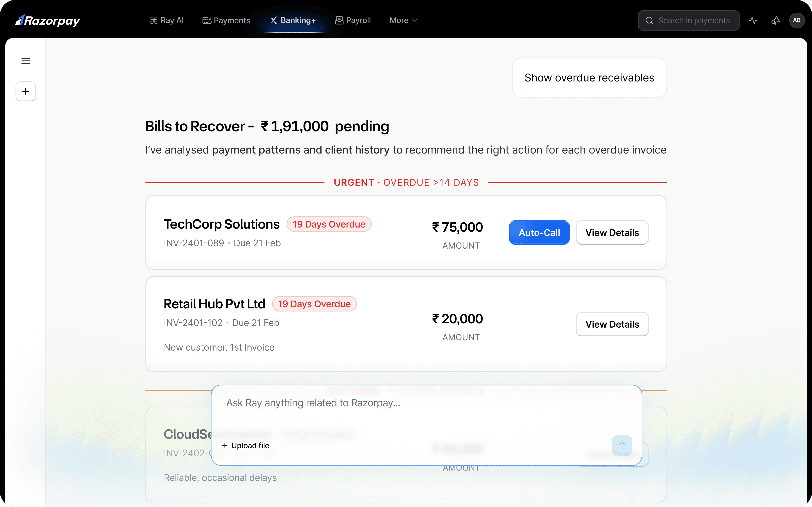Click the Ray AI navigation icon
The width and height of the screenshot is (812, 507).
coord(154,21)
